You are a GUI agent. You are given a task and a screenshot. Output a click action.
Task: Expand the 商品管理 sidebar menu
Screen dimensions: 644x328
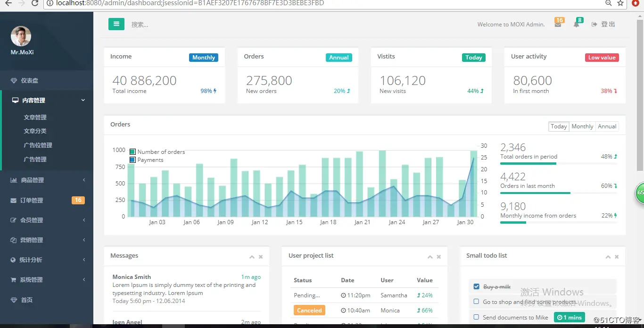point(47,180)
